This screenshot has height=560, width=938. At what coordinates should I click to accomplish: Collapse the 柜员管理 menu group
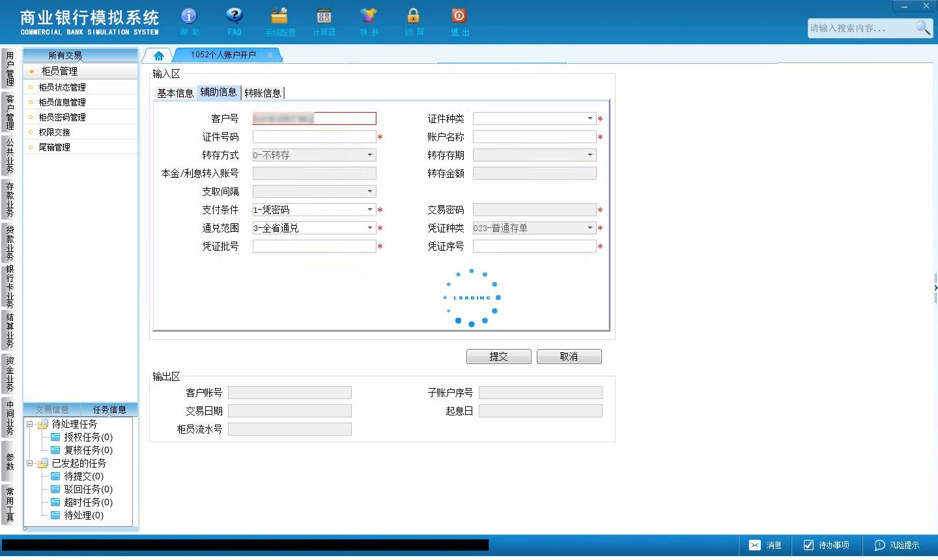tap(32, 72)
